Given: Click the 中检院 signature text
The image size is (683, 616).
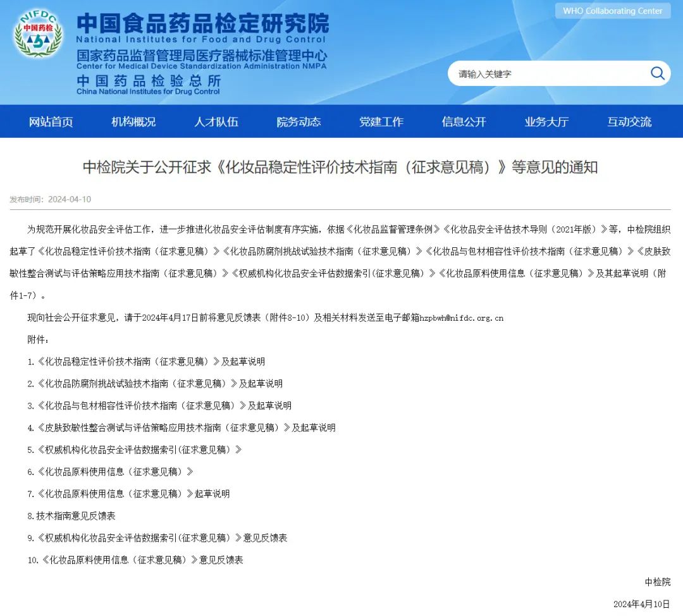Looking at the screenshot, I should (x=657, y=582).
